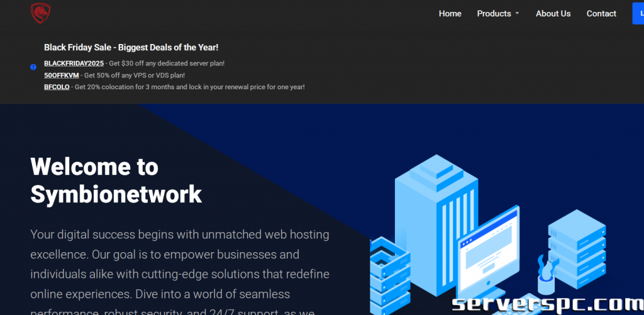Open the Home page from navigation
The image size is (644, 315).
(x=450, y=14)
